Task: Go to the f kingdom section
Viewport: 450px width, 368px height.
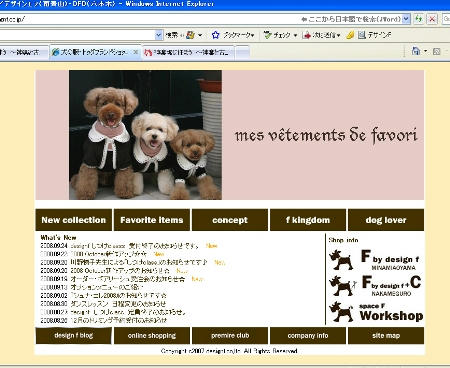Action: (x=308, y=220)
